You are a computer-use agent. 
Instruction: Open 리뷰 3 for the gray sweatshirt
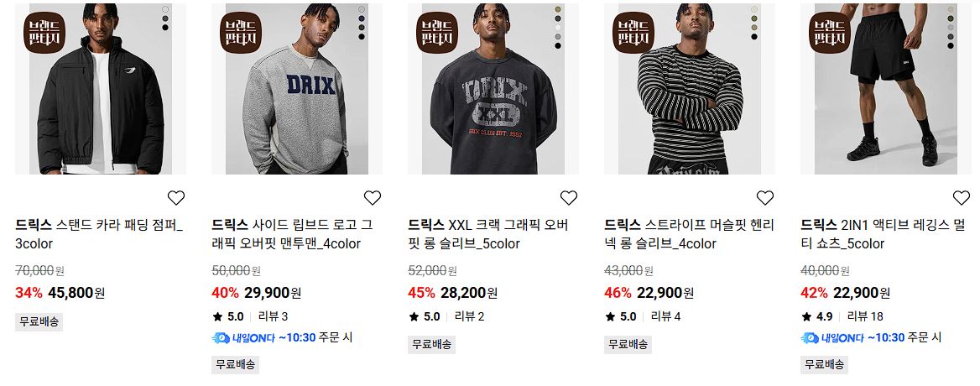click(274, 316)
